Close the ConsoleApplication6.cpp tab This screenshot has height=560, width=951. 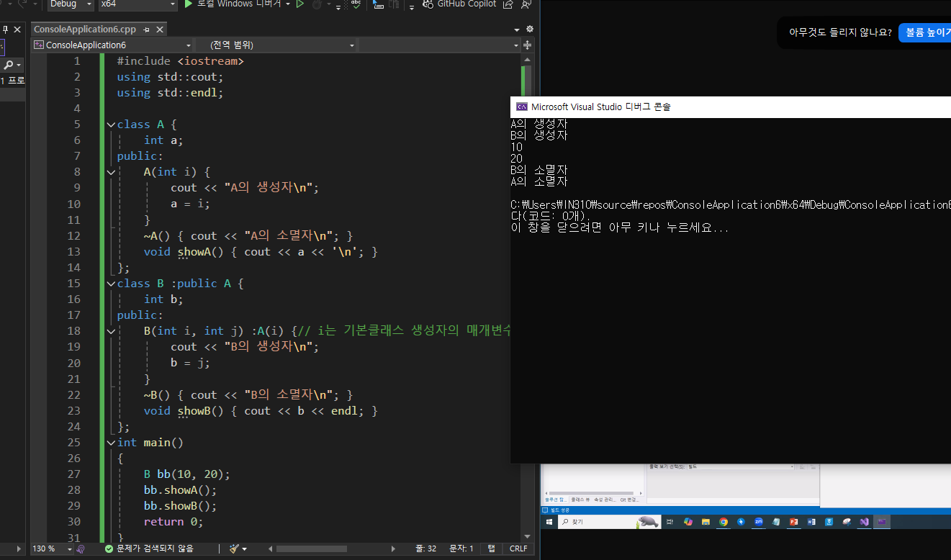[x=160, y=30]
